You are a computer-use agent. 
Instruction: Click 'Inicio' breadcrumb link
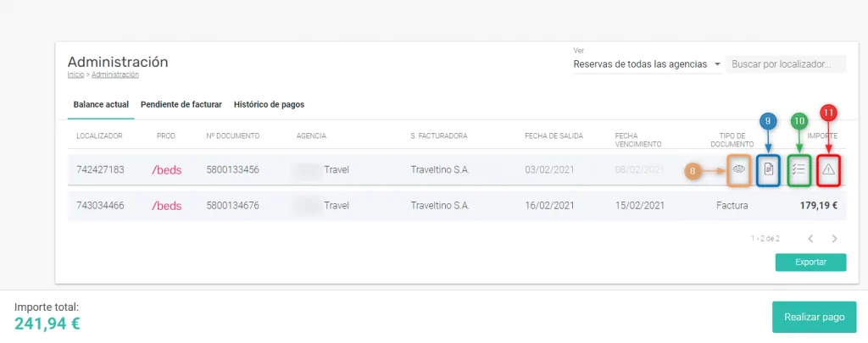[x=76, y=75]
